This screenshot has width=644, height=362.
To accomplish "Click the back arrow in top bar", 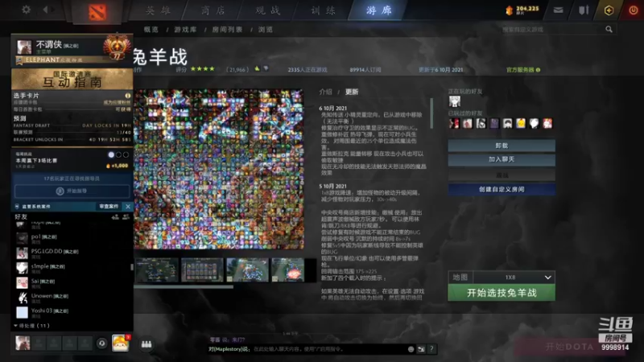I will (46, 9).
